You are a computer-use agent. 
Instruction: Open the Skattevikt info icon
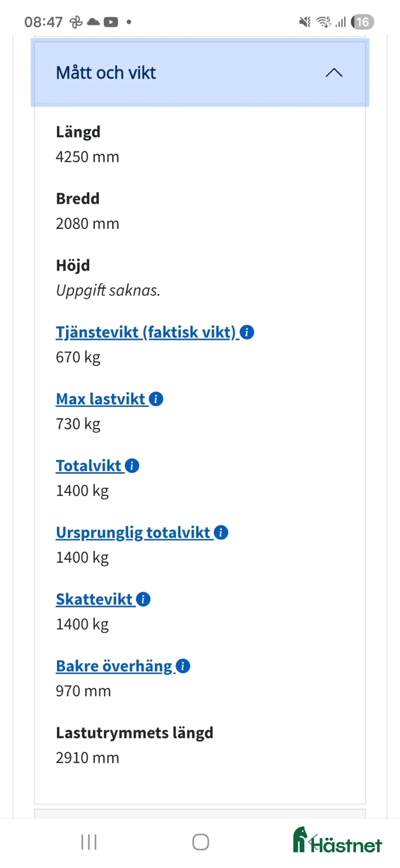143,599
